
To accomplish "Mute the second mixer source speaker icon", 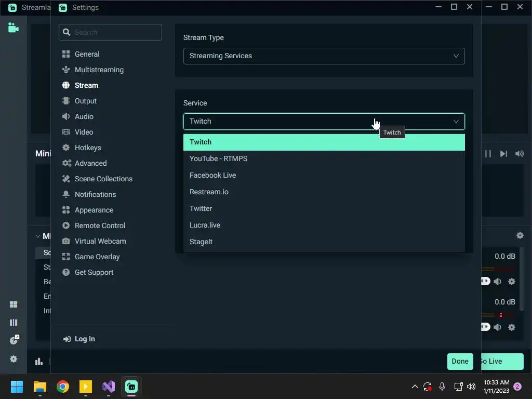I will point(498,327).
